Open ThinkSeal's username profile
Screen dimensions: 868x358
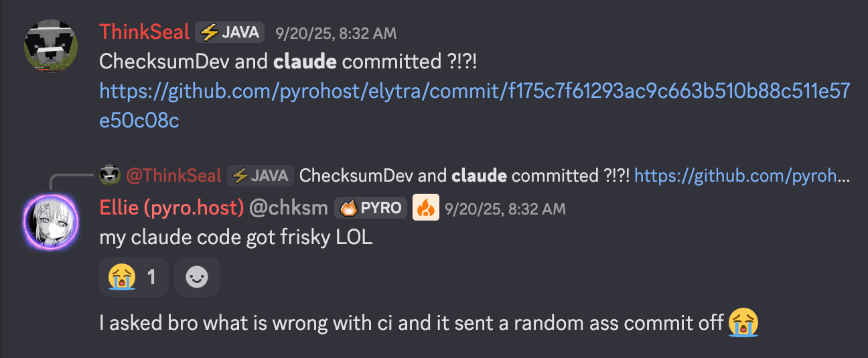coord(144,32)
